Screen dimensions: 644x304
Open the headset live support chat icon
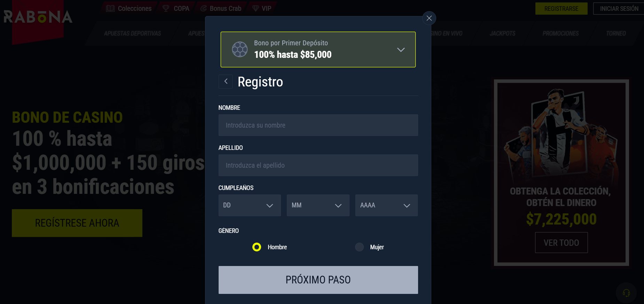626,293
